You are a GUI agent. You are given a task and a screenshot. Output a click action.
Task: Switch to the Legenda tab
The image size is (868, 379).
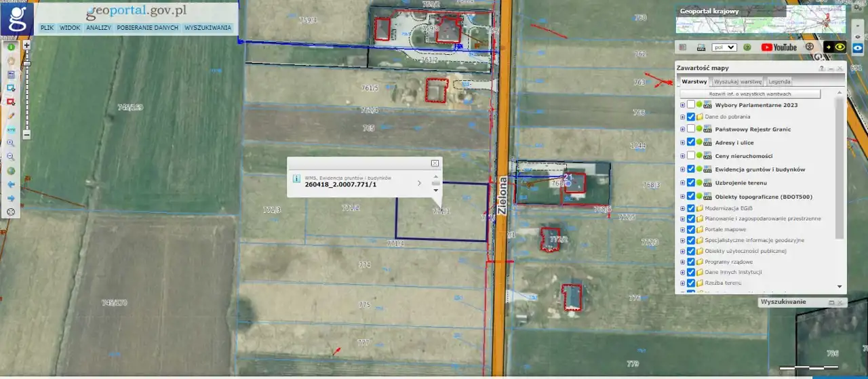coord(779,81)
